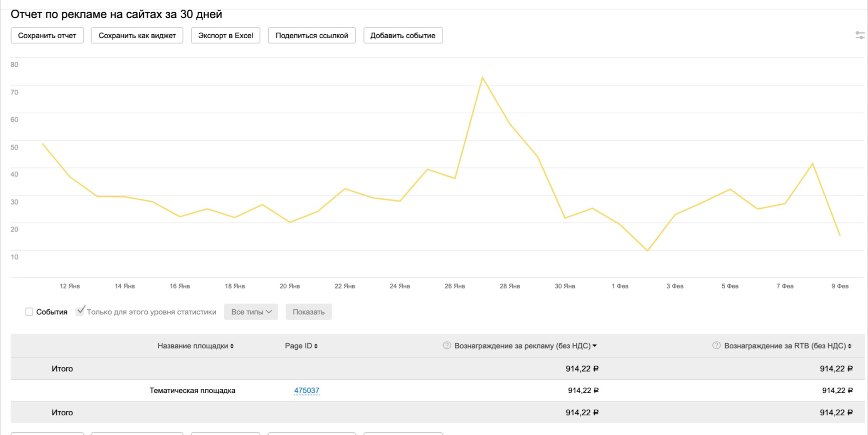Open chart settings sliders icon
This screenshot has width=868, height=435.
pyautogui.click(x=860, y=35)
